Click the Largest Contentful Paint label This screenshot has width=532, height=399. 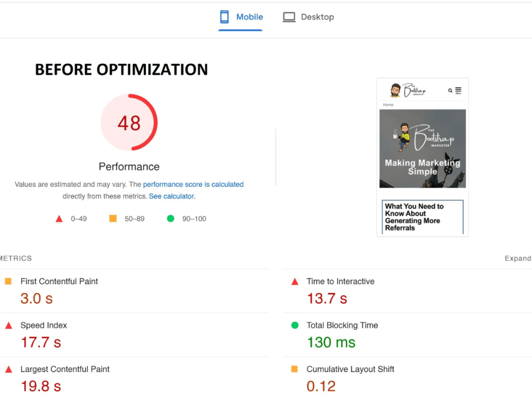pyautogui.click(x=65, y=369)
